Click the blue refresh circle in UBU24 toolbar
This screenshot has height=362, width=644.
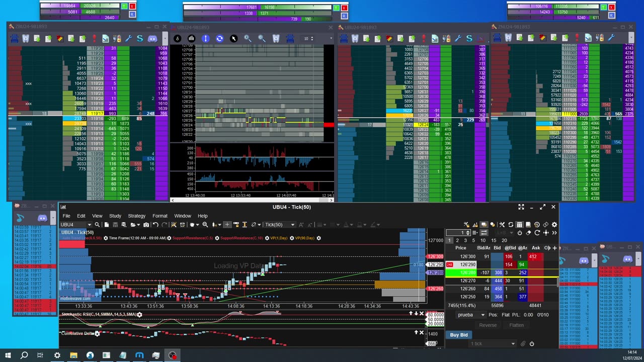click(x=219, y=38)
